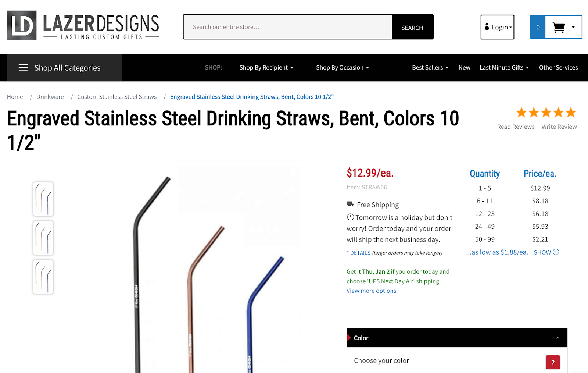
Task: Select the black straw thumbnail in sidebar
Action: pyautogui.click(x=43, y=199)
